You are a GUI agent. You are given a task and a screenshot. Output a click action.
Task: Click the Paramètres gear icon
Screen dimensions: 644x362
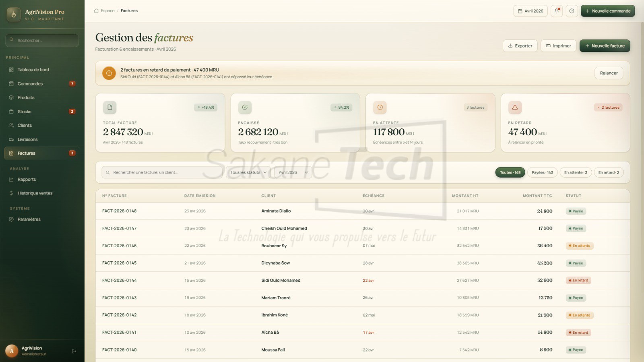[x=11, y=219]
